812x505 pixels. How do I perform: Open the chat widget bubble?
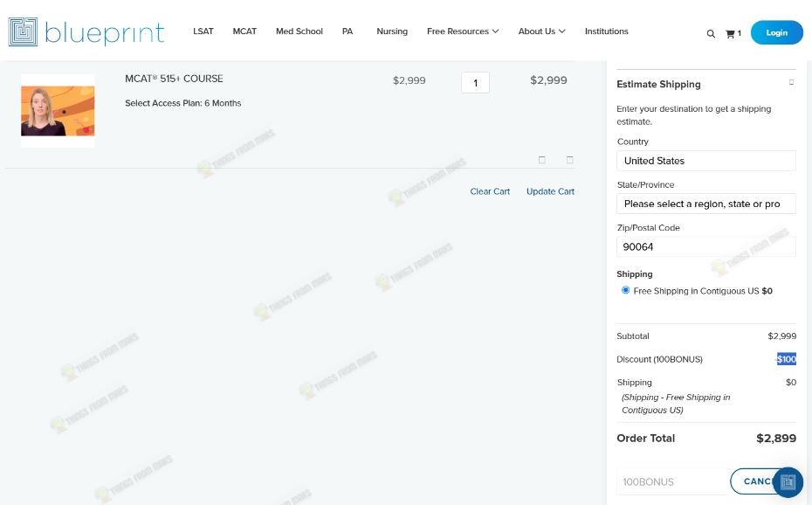pyautogui.click(x=788, y=482)
